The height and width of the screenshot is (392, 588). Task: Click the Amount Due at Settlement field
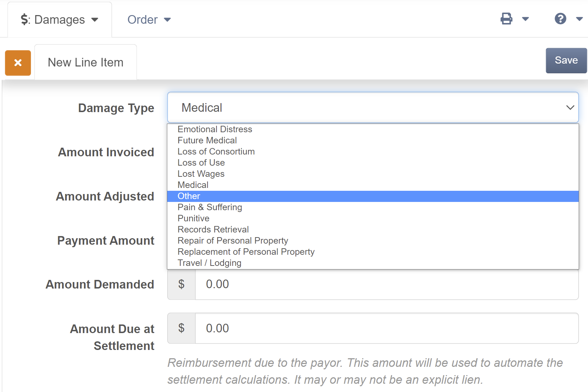point(387,328)
